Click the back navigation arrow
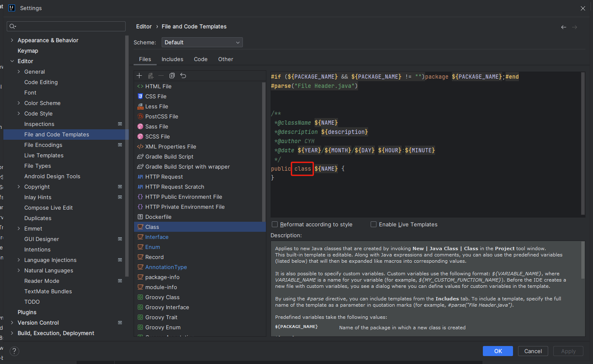Image resolution: width=593 pixels, height=364 pixels. [564, 27]
